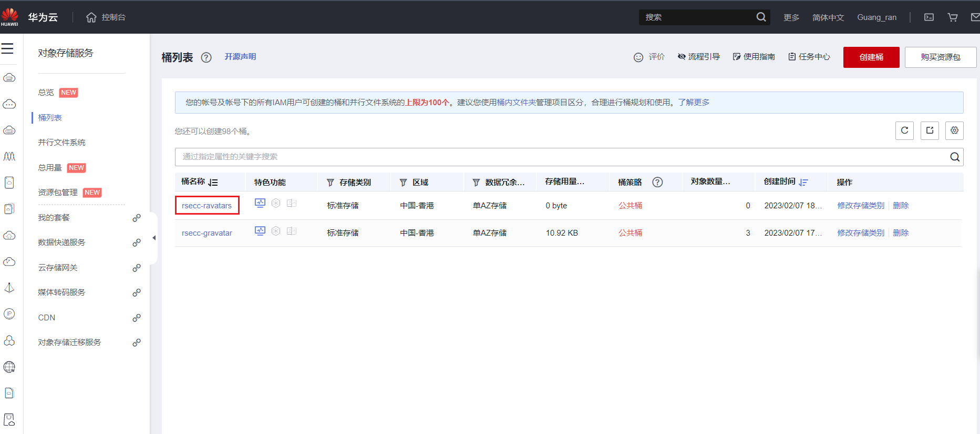The image size is (980, 434).
Task: Click 修改存储类别 for rsecc-ravatars
Action: 861,206
